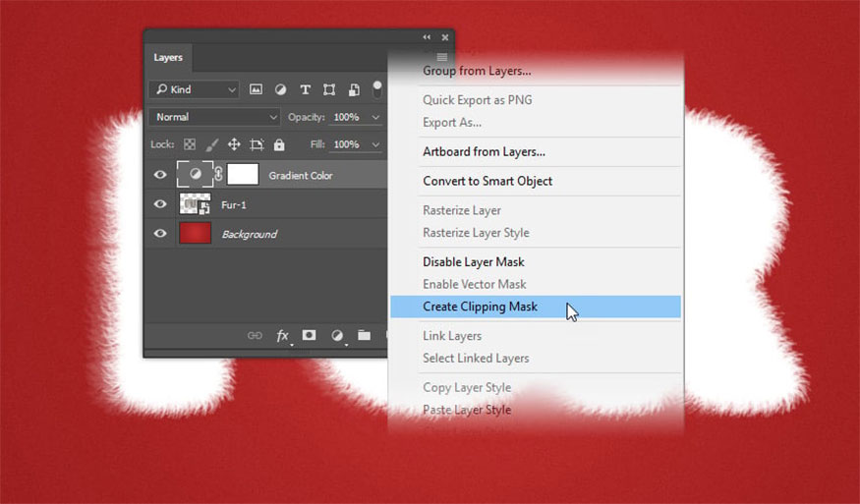
Task: Hide the Gradient Color layer
Action: point(160,175)
